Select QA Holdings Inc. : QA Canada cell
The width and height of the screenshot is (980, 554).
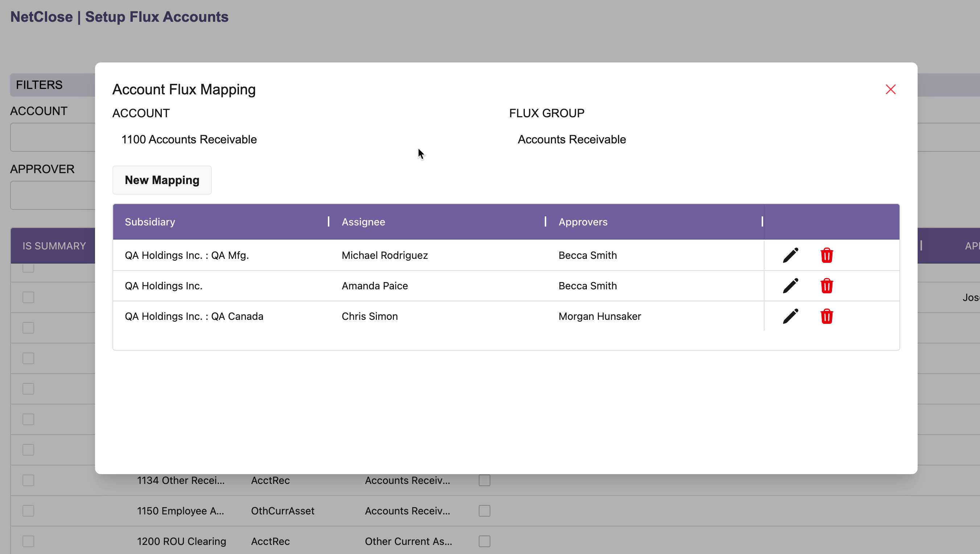coord(194,317)
